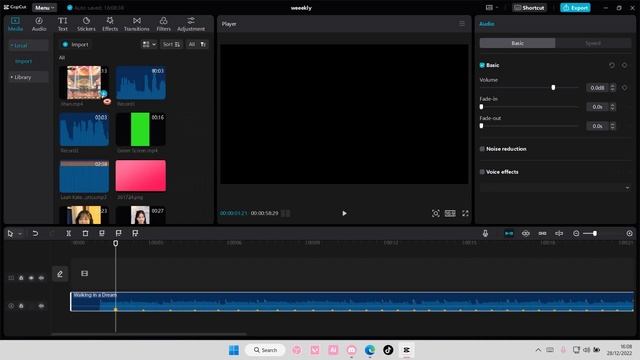Open the media view mode dropdown
Viewport: 640px width, 360px height.
coord(149,44)
